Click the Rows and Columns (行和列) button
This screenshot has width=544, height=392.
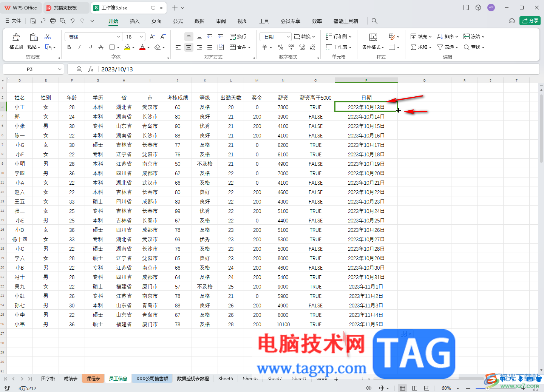(x=338, y=37)
